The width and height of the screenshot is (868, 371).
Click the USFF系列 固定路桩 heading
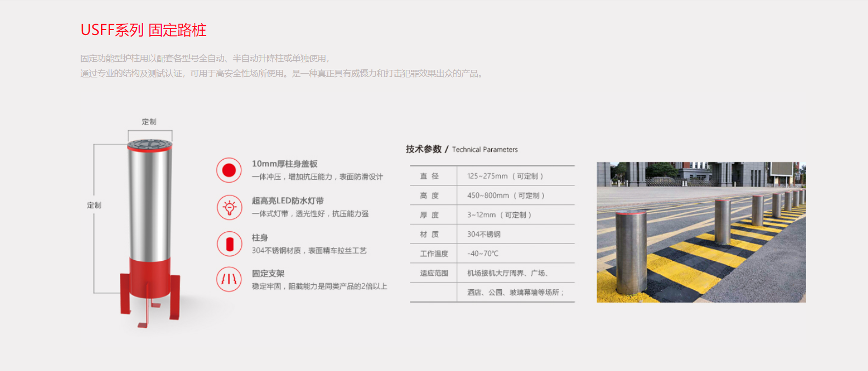[144, 30]
